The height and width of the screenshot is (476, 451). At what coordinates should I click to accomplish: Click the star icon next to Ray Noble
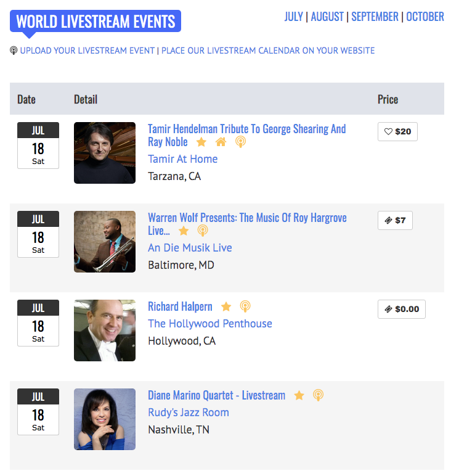click(201, 142)
